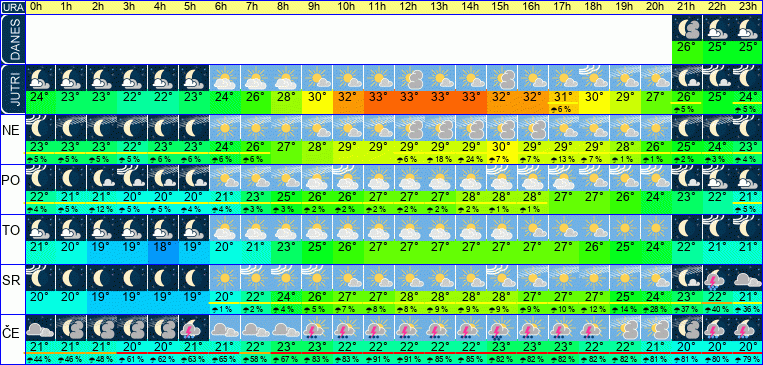
Task: Select the PO 10h windy cloudy icon
Action: [348, 178]
